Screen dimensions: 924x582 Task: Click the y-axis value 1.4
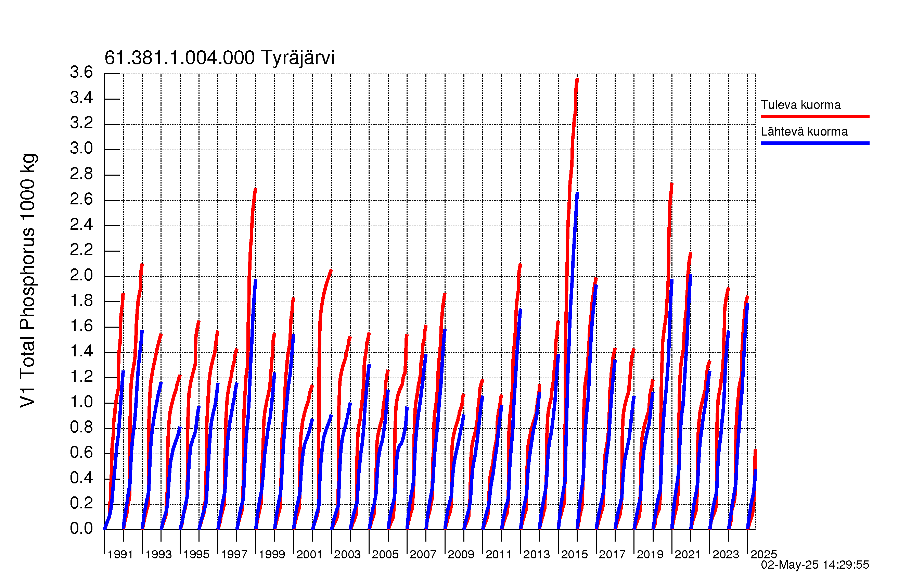point(81,351)
